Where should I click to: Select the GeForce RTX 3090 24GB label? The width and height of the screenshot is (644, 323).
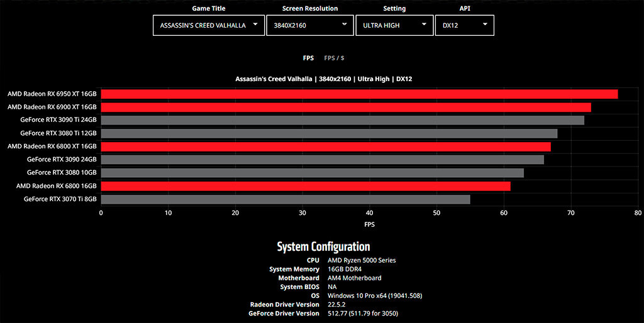pos(62,160)
